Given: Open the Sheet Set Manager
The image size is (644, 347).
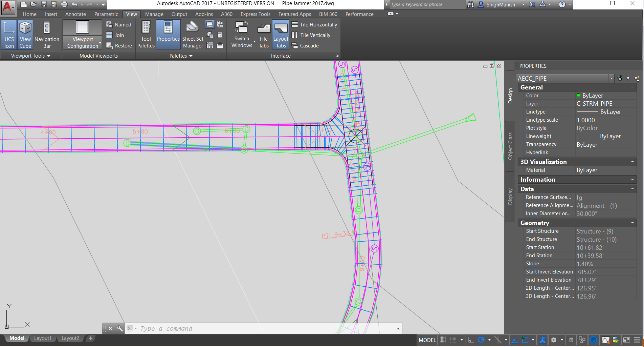Looking at the screenshot, I should (x=192, y=34).
